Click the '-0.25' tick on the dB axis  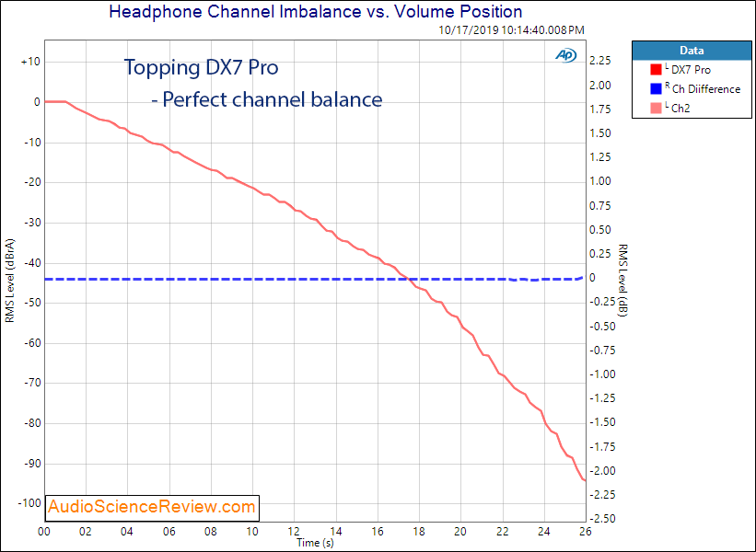point(602,302)
